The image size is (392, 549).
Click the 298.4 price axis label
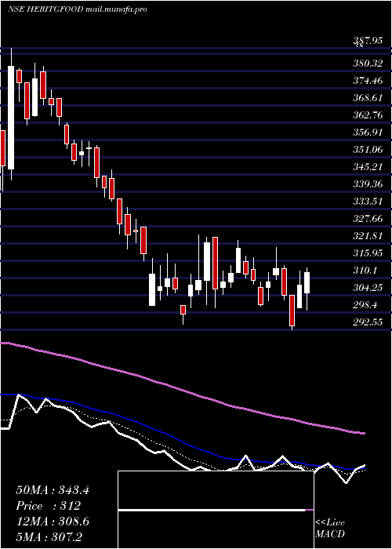coord(365,304)
